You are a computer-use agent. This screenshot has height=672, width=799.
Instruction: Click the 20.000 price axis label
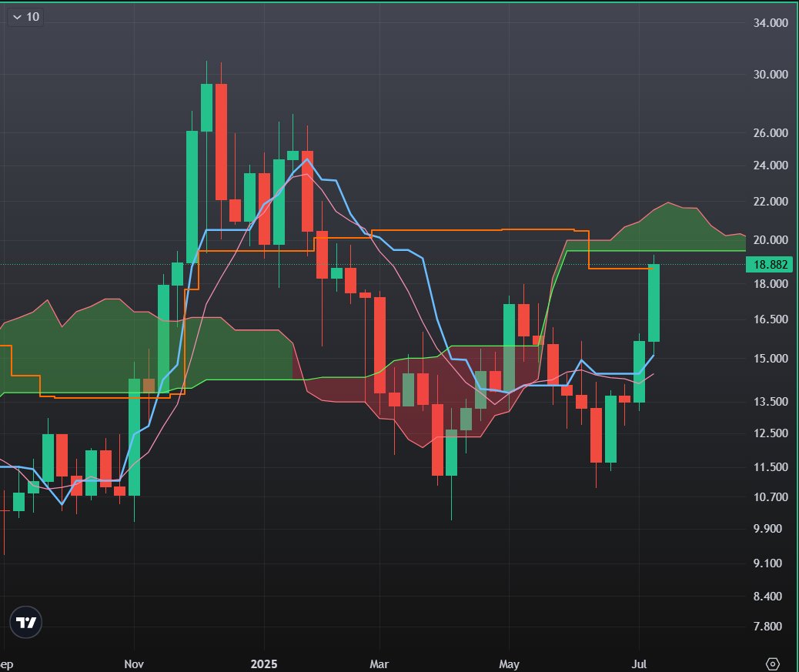click(x=771, y=240)
